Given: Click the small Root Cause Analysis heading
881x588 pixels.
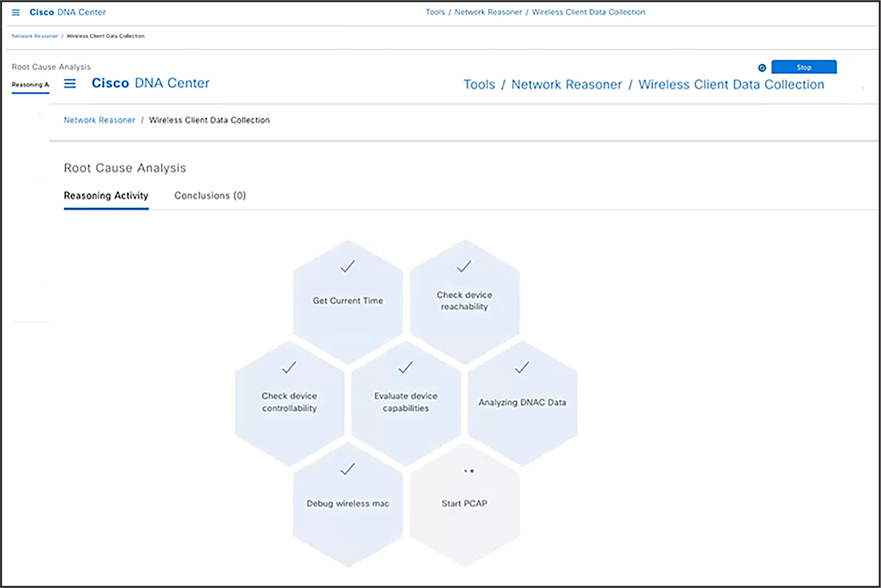Looking at the screenshot, I should [x=51, y=67].
